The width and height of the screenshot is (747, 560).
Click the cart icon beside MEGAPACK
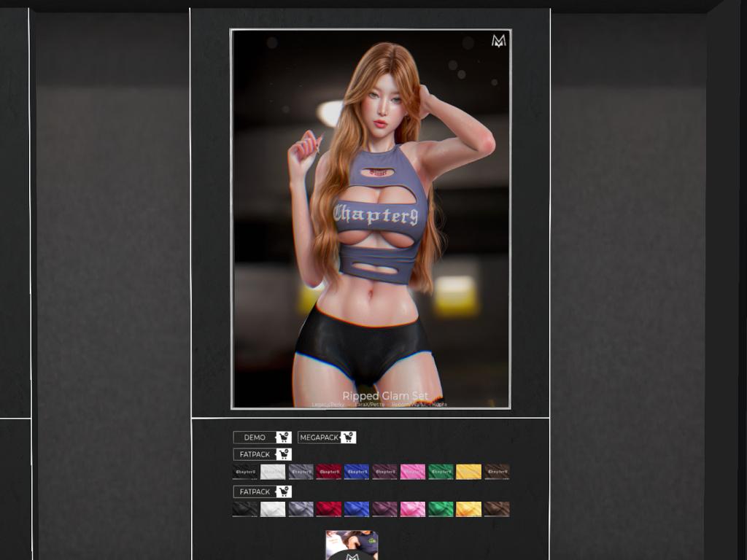(x=348, y=437)
